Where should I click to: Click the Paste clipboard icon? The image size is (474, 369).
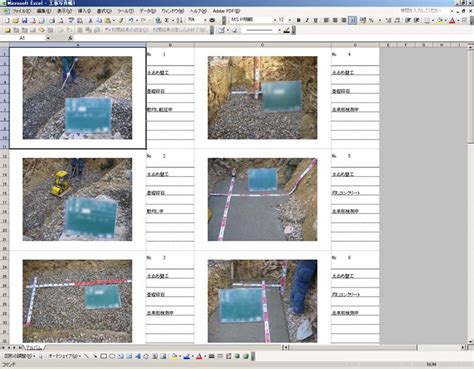[107, 20]
